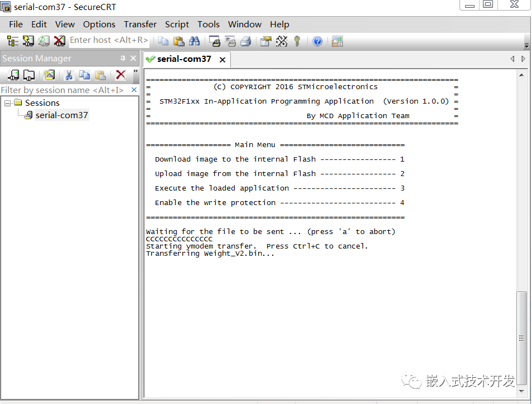
Task: Open the Transfer menu
Action: coord(140,25)
